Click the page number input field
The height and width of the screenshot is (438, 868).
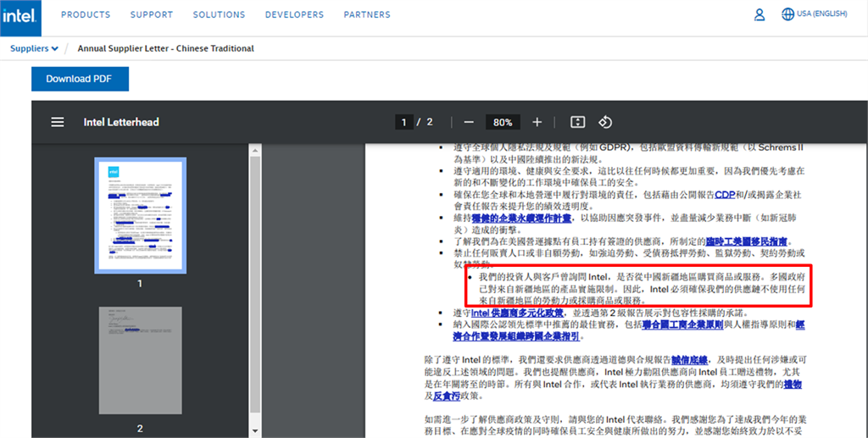pyautogui.click(x=404, y=122)
